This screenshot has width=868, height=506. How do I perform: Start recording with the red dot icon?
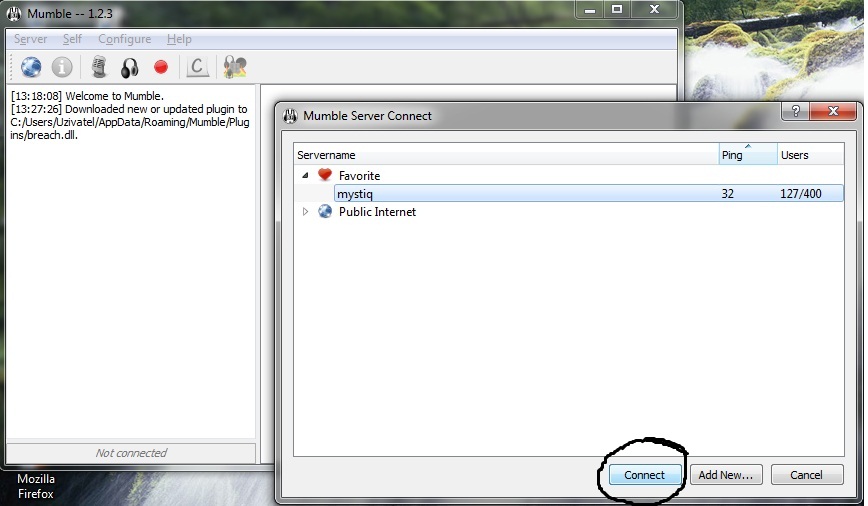tap(161, 68)
